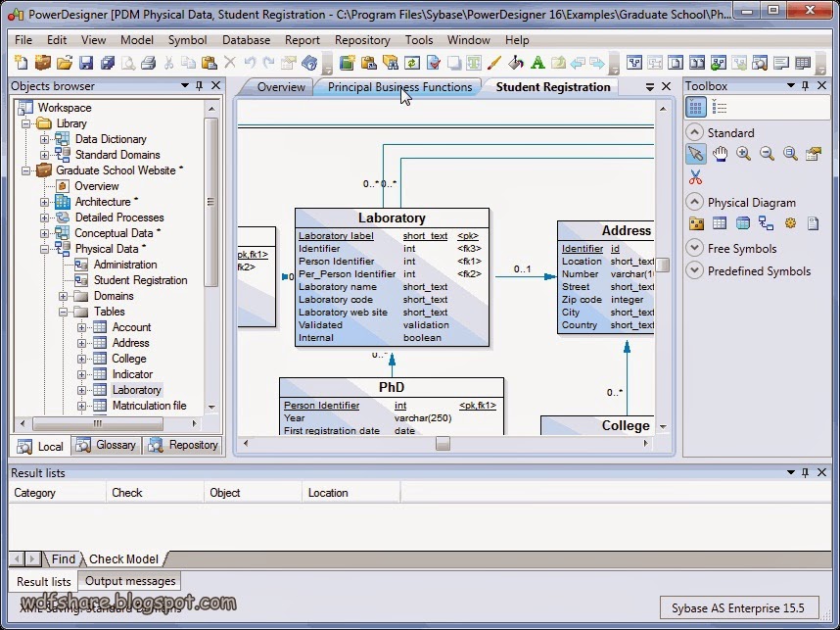Select the Pointer tool in Toolbox
This screenshot has height=630, width=840.
tap(695, 154)
